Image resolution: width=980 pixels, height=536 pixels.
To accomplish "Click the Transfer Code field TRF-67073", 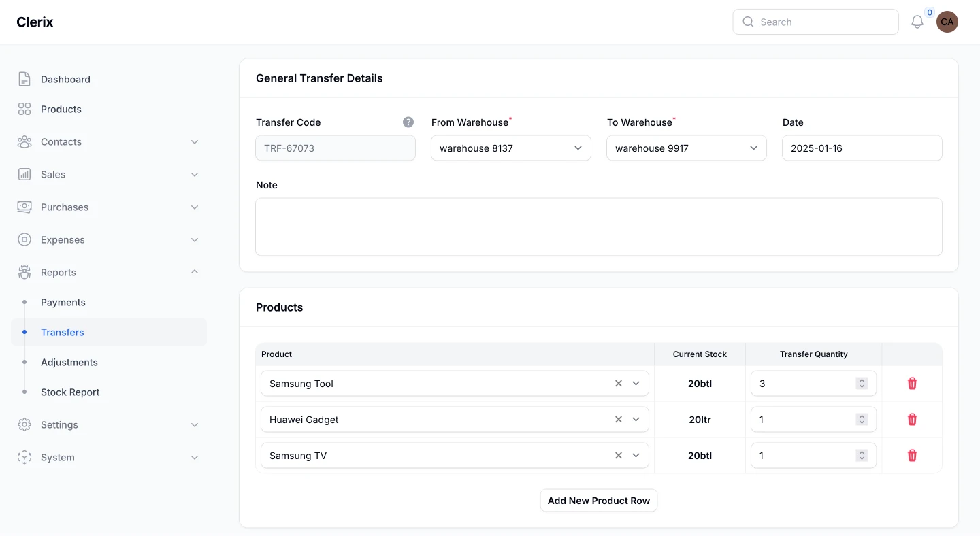I will [336, 148].
